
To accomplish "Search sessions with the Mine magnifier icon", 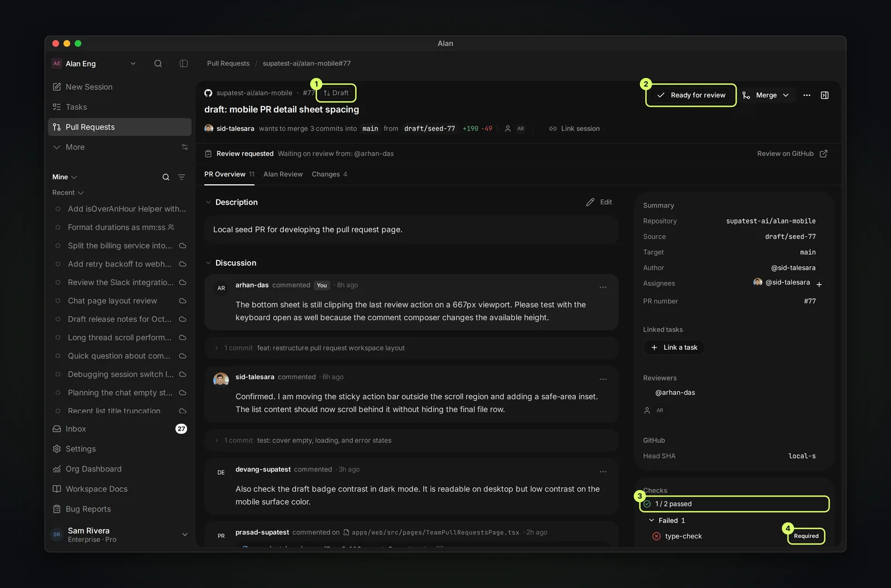I will (166, 177).
